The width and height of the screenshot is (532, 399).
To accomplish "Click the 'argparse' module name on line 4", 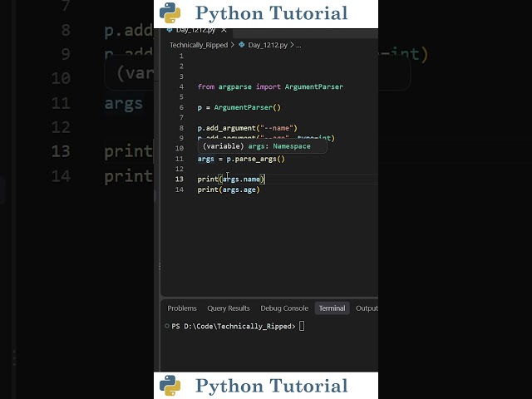I will [234, 86].
